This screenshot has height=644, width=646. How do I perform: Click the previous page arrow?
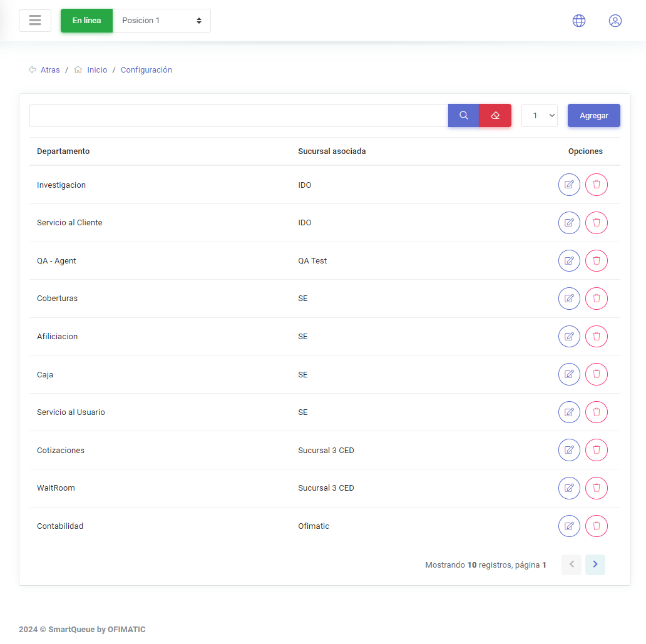click(x=572, y=565)
